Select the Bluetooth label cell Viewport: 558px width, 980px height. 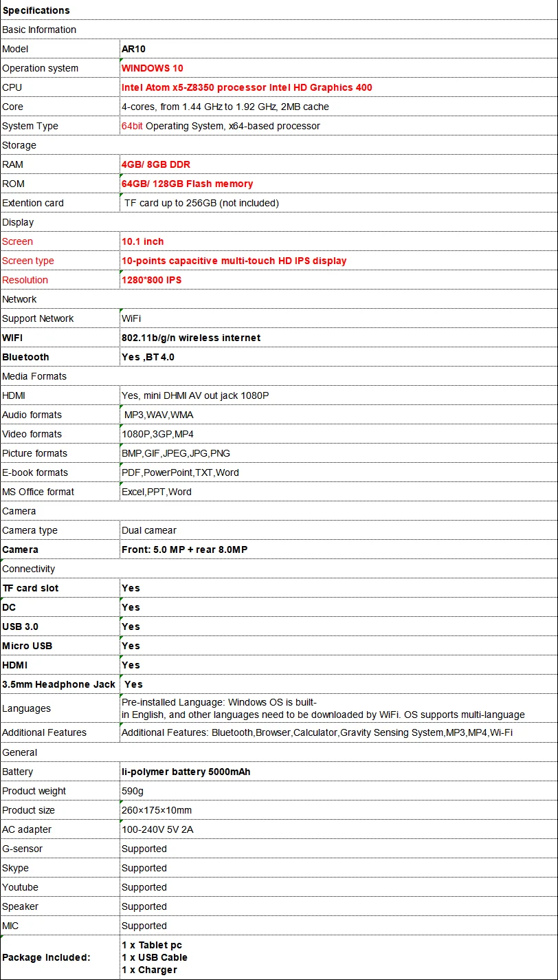click(x=60, y=357)
